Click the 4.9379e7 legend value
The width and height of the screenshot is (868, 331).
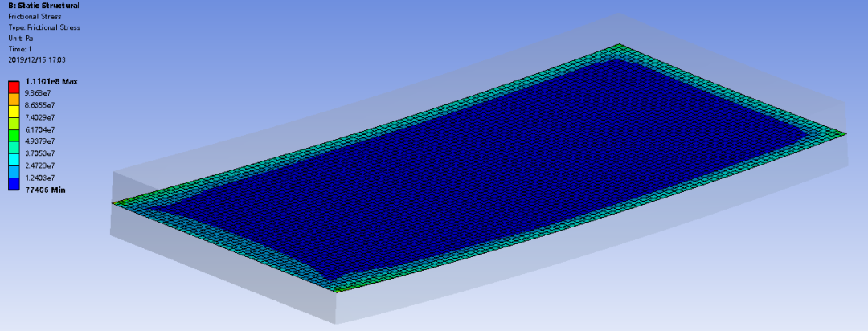(40, 141)
